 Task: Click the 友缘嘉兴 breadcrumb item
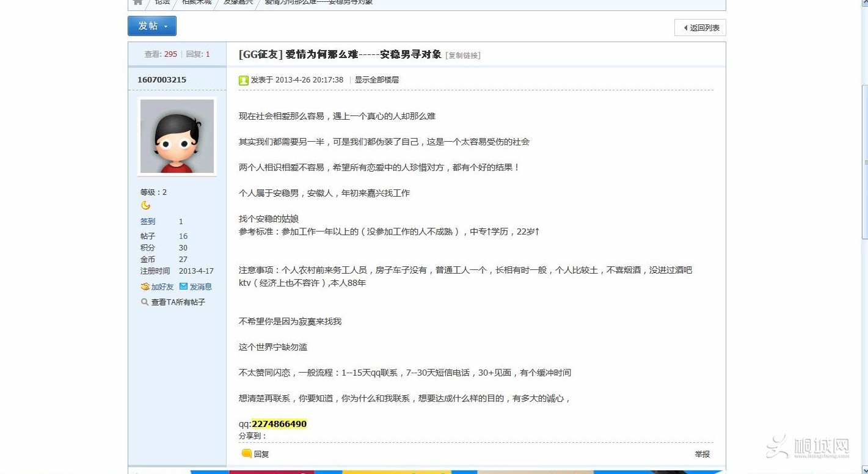(238, 2)
